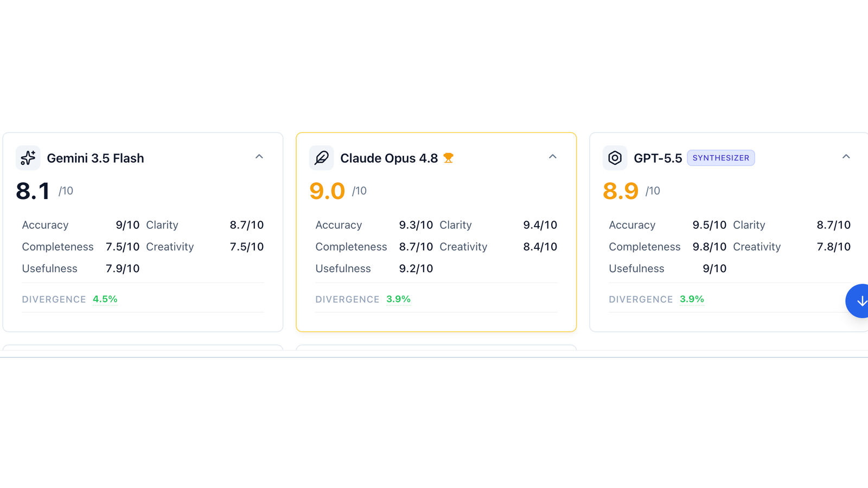Click the Completeness label in the Gemini card
The height and width of the screenshot is (488, 868).
pos(58,247)
